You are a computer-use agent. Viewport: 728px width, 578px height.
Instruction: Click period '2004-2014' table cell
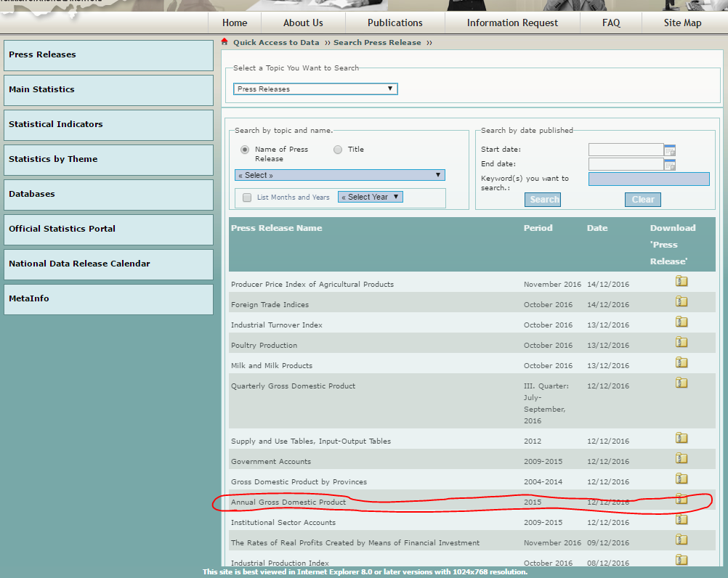point(543,482)
